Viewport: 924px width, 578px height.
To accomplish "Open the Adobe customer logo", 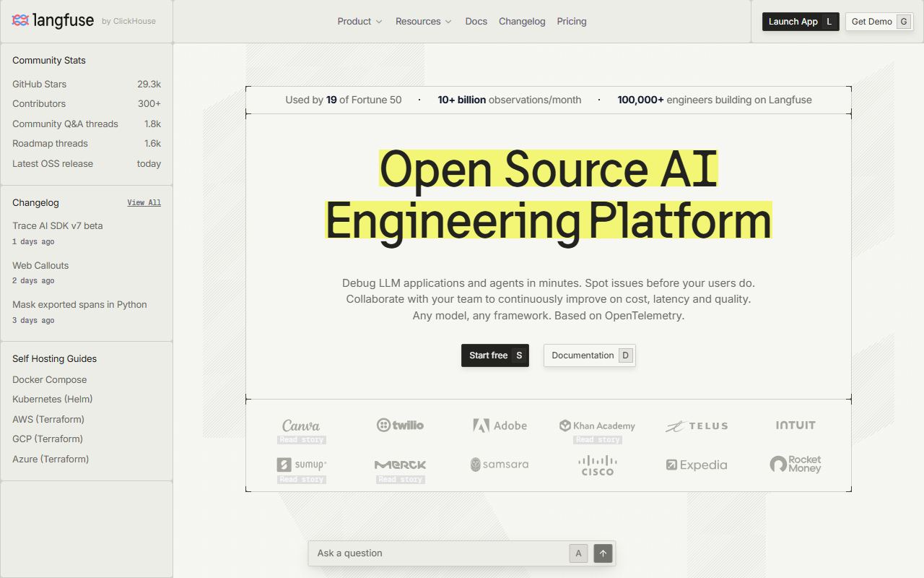I will (500, 426).
